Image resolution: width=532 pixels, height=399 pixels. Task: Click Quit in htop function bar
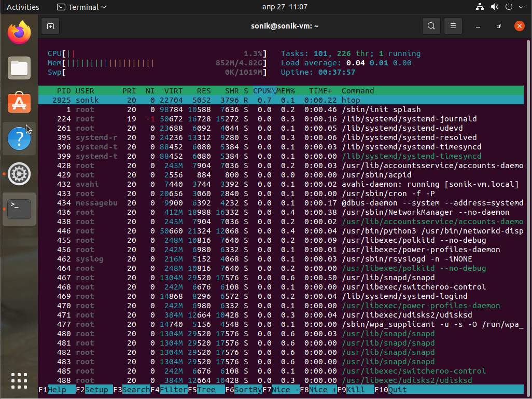397,390
